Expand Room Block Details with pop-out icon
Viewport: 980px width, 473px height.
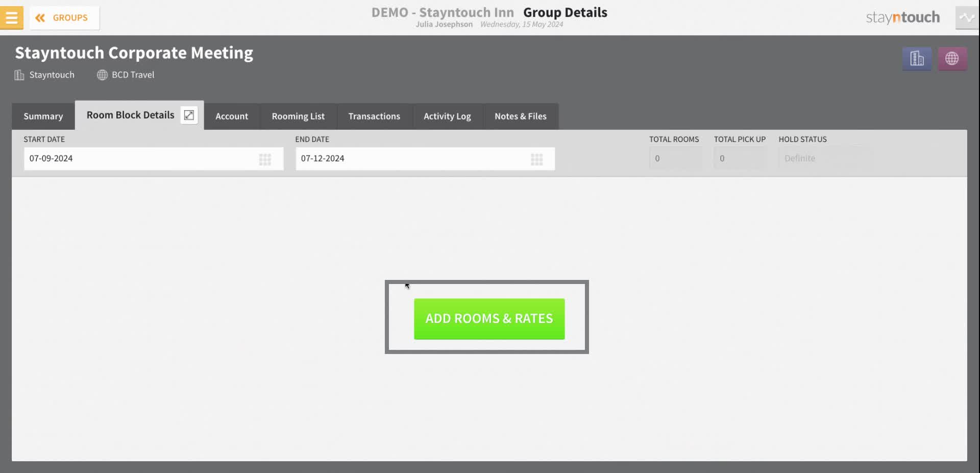[189, 115]
